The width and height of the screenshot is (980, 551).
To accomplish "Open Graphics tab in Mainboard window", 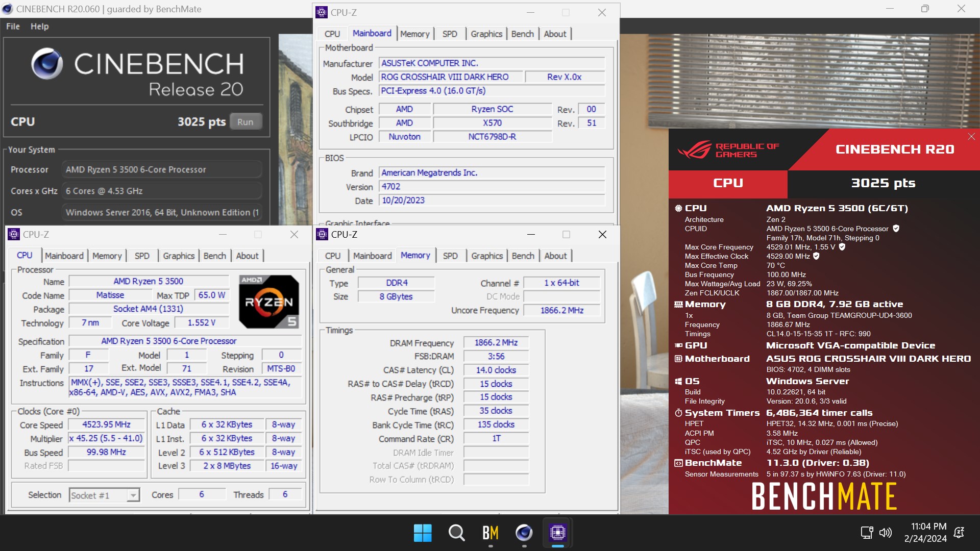I will (486, 34).
